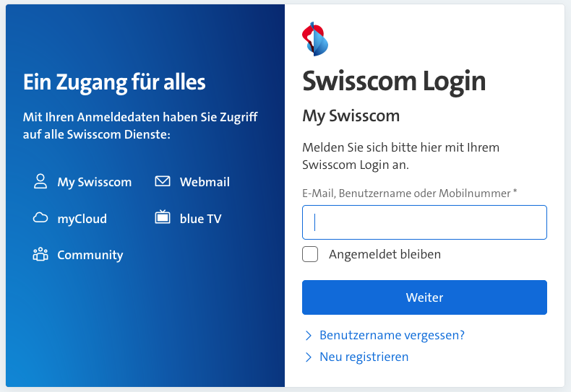Focus the E-Mail, Benutzername oder Mobilnummer field
This screenshot has width=571, height=392.
pos(424,222)
